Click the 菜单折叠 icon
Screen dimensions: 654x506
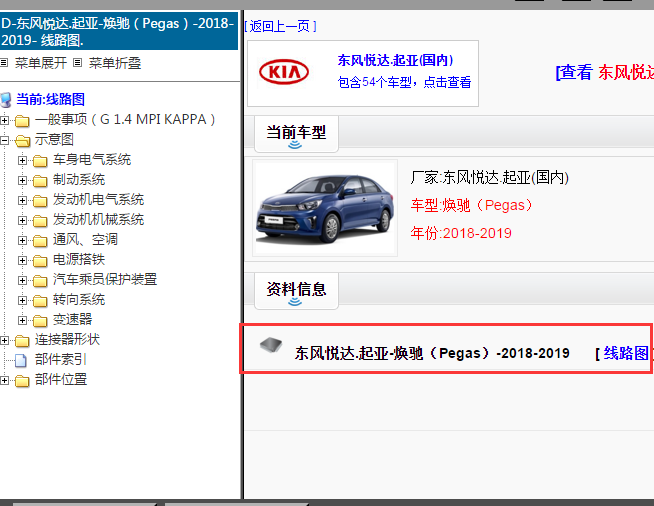[x=77, y=63]
